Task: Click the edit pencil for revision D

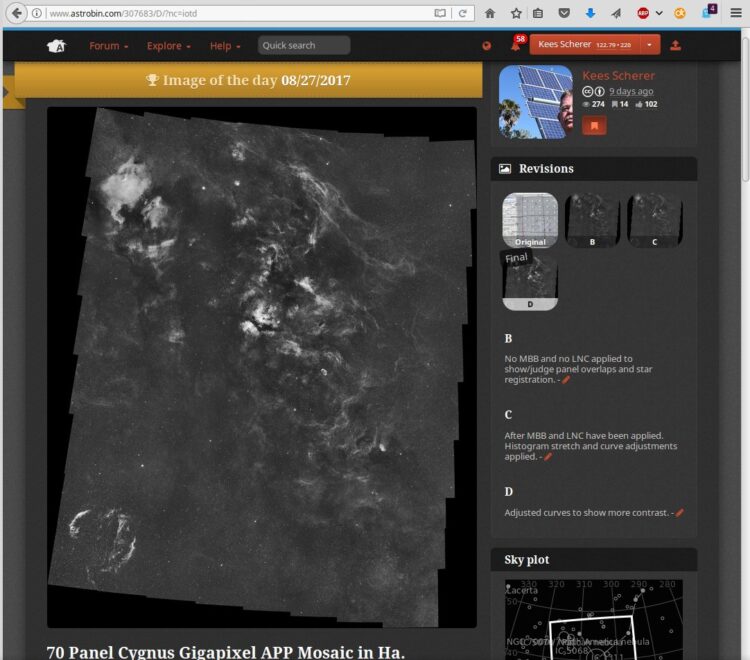Action: point(679,513)
